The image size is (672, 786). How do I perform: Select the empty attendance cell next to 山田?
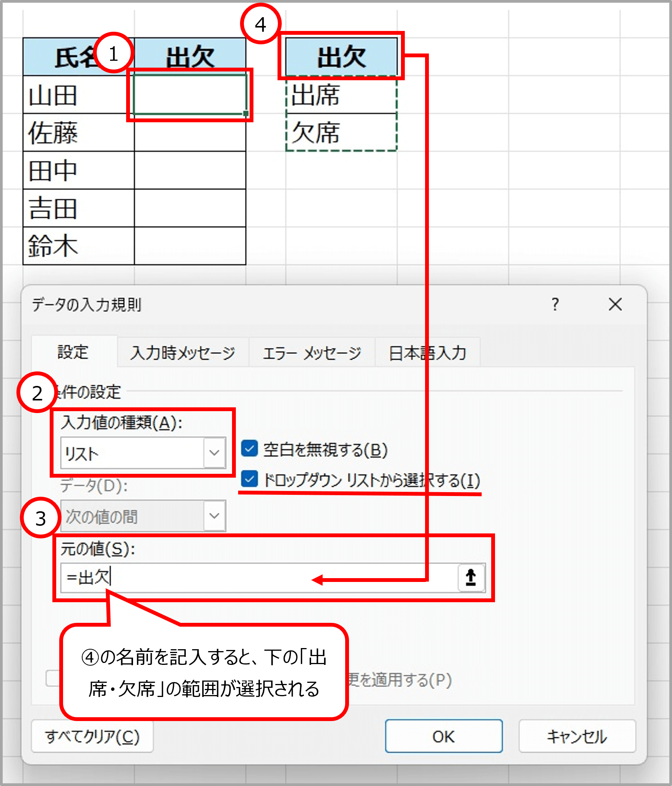click(x=190, y=94)
